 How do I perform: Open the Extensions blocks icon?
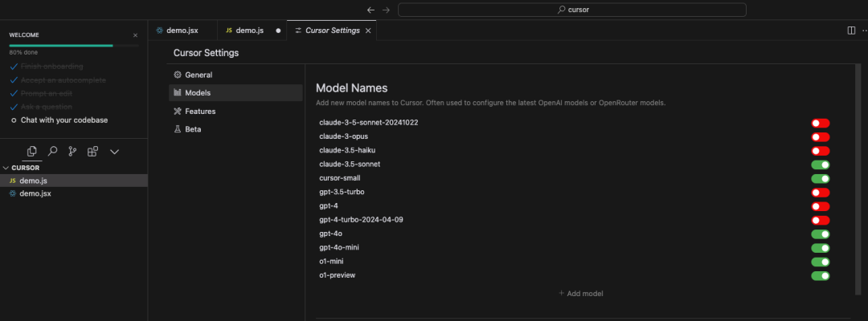click(93, 151)
